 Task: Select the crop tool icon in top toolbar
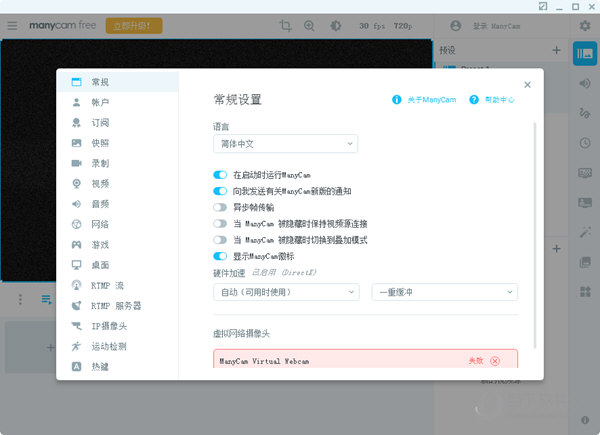[x=285, y=26]
